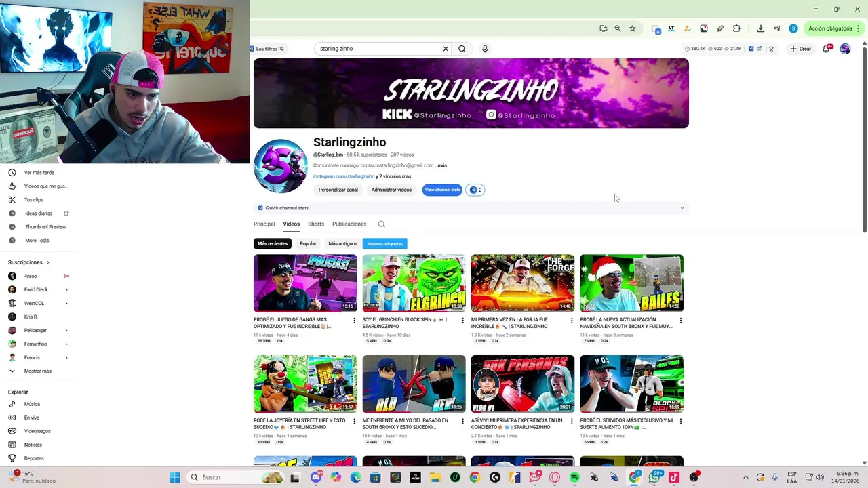Switch to the Principal tab
Viewport: 868px width, 488px height.
[264, 224]
